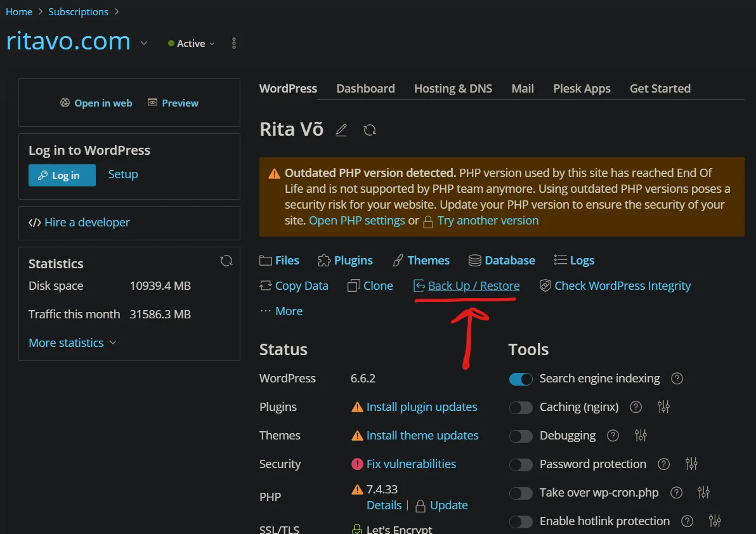Open Take over wp-cron.php settings sliders icon

[x=703, y=492]
